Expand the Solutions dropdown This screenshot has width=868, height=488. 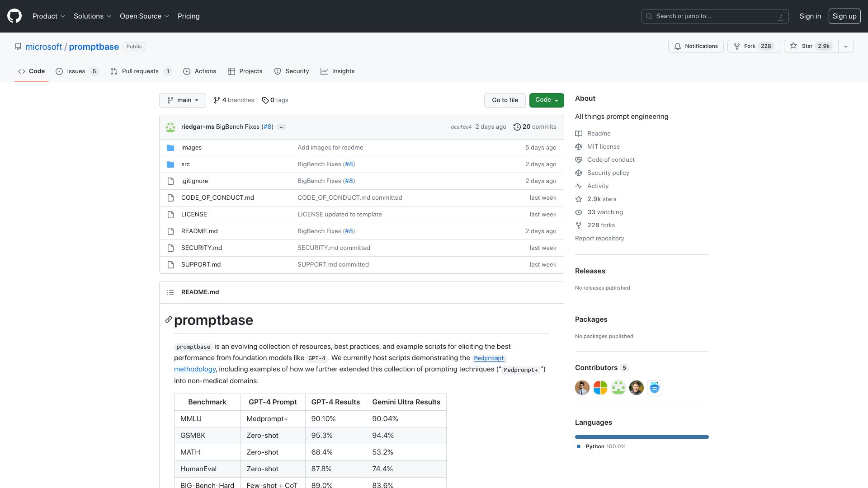92,16
